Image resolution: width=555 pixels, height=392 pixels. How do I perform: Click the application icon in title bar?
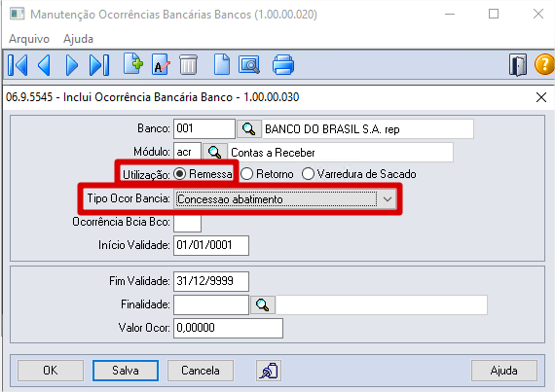(17, 15)
